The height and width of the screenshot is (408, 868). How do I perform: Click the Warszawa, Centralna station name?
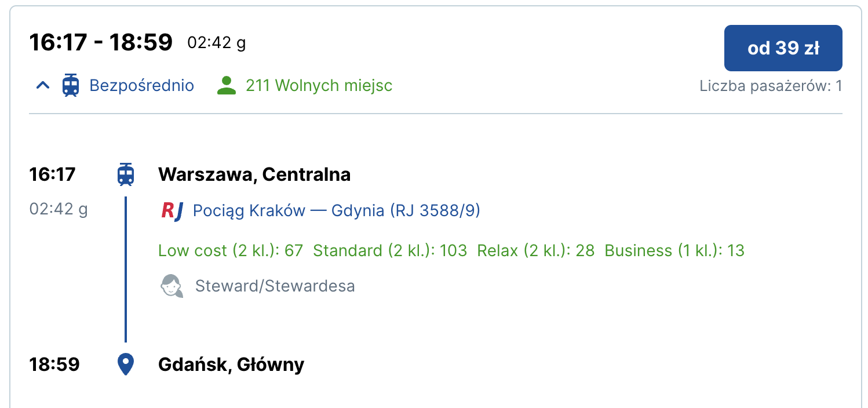[x=254, y=174]
